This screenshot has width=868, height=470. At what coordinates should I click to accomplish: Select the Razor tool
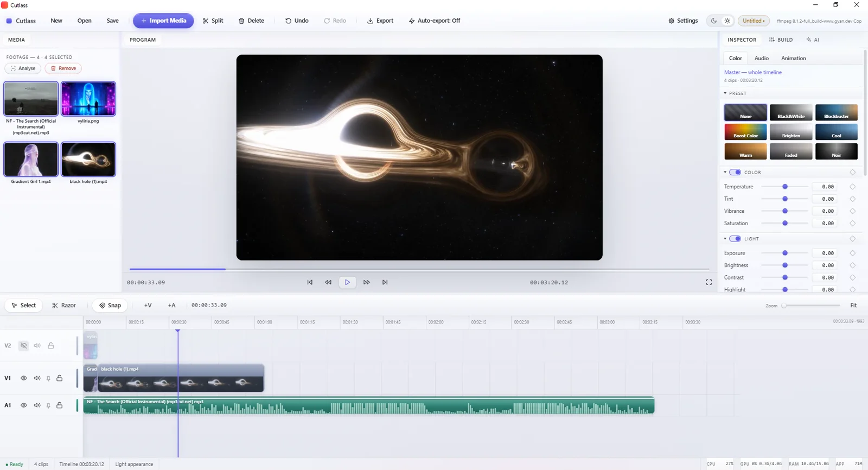64,306
